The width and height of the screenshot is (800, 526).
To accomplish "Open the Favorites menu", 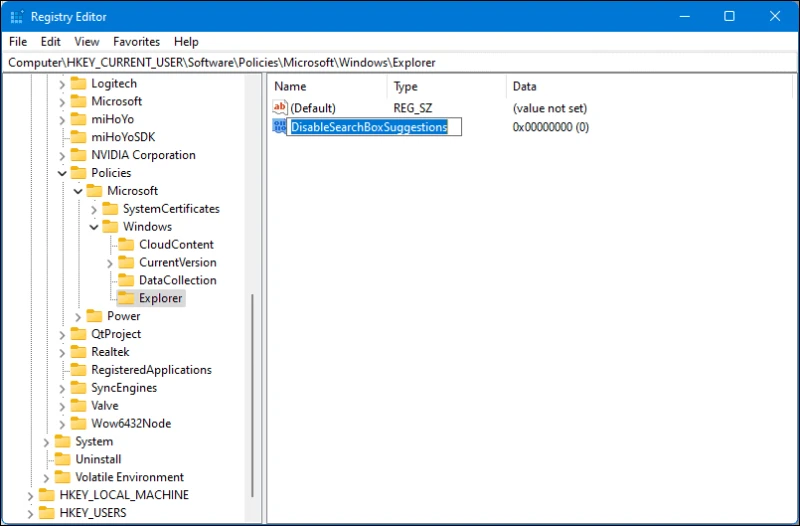I will pos(136,42).
